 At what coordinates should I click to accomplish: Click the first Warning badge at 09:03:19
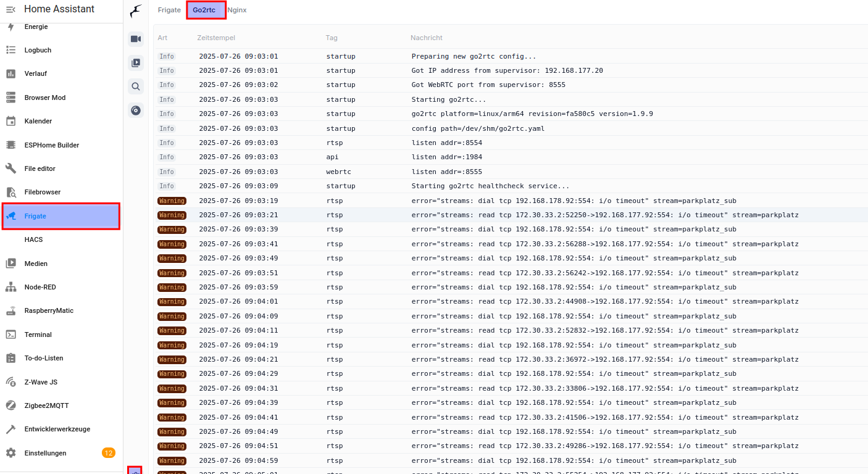click(x=172, y=201)
